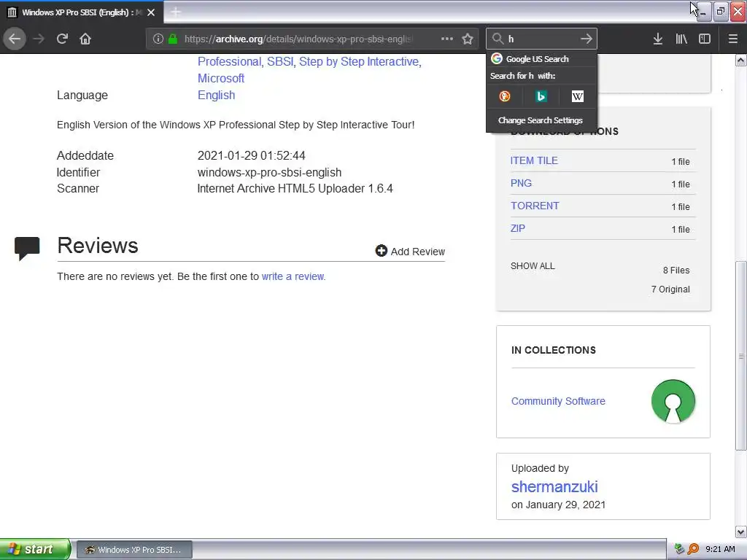Go back to the previous page
Screen dimensions: 747x560
coord(15,39)
